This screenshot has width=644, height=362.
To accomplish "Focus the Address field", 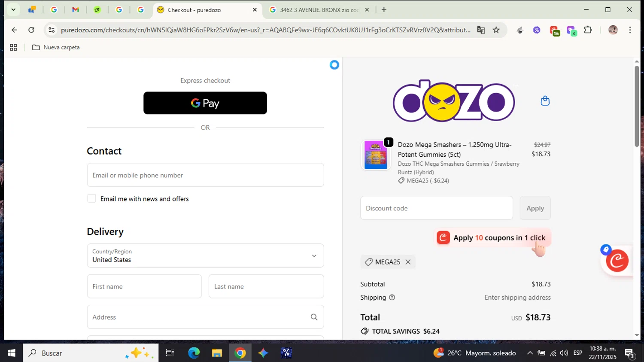I will [x=205, y=317].
